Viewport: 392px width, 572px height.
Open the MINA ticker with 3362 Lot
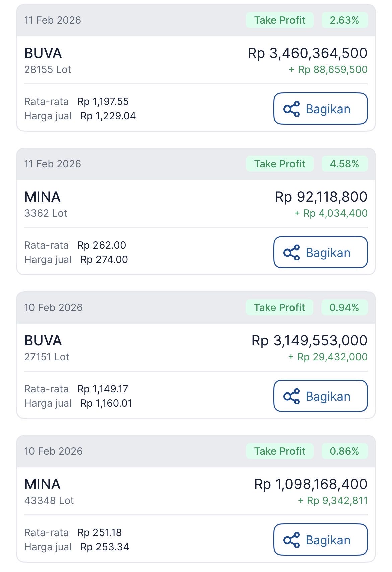(43, 197)
